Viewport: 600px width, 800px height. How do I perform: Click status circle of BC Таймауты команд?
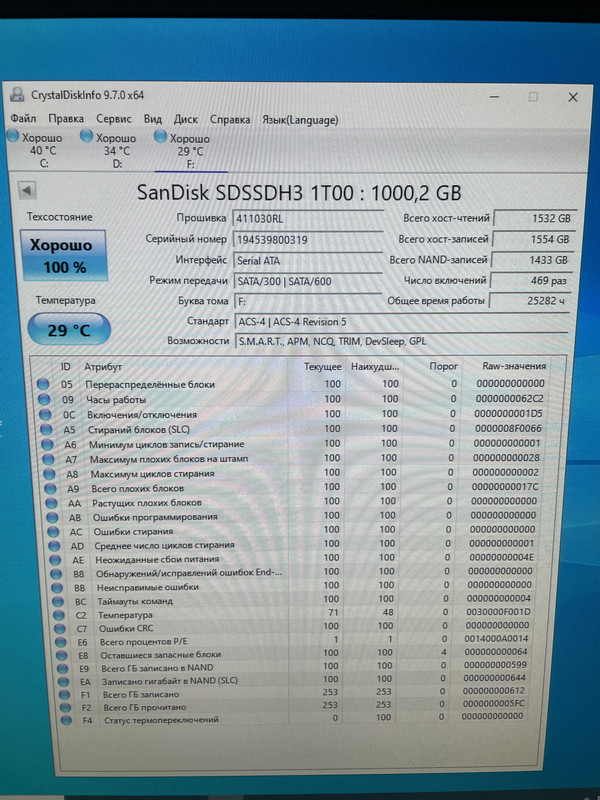click(x=58, y=602)
